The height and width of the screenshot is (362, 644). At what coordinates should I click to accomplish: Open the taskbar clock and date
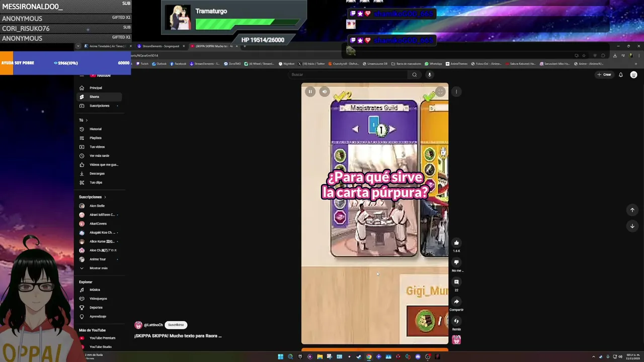pos(633,357)
